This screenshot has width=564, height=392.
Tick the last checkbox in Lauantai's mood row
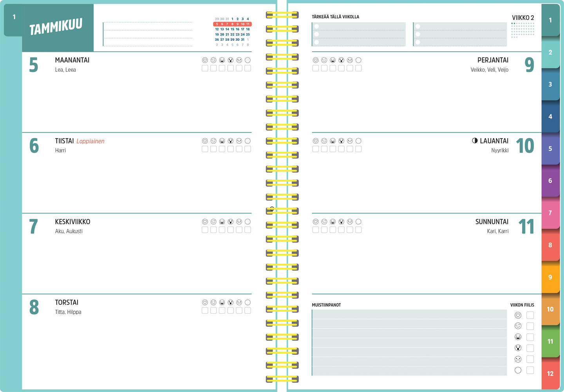[x=358, y=149]
